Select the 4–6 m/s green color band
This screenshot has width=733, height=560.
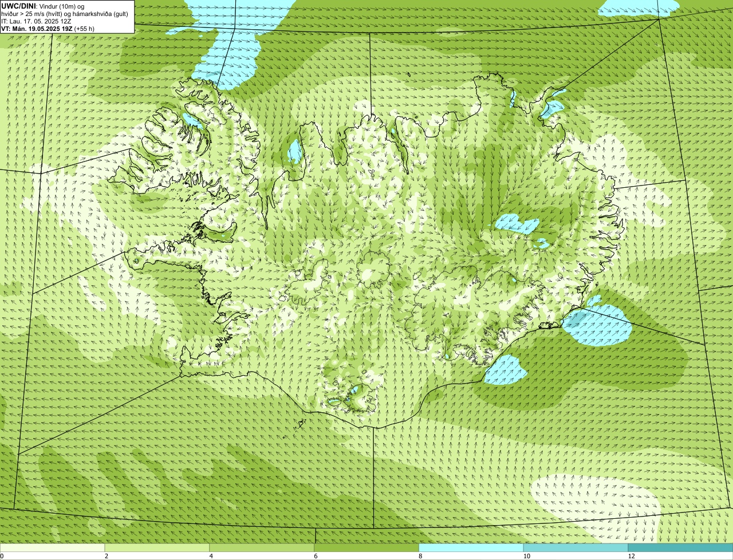(x=262, y=548)
